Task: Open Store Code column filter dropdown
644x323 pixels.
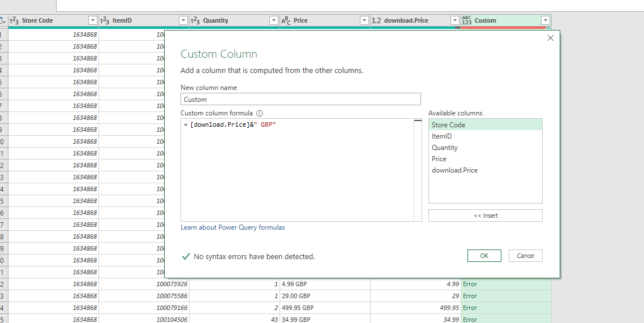Action: pos(93,20)
